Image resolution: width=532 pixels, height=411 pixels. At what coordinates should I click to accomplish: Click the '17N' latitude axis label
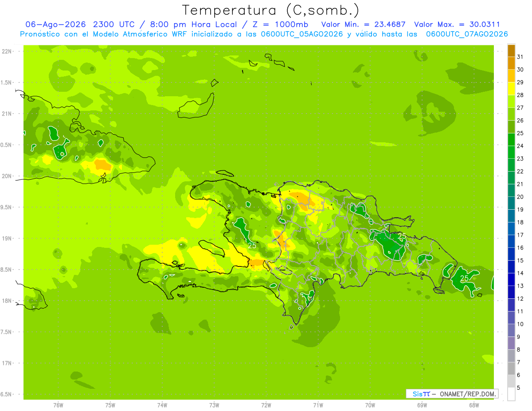(x=7, y=363)
